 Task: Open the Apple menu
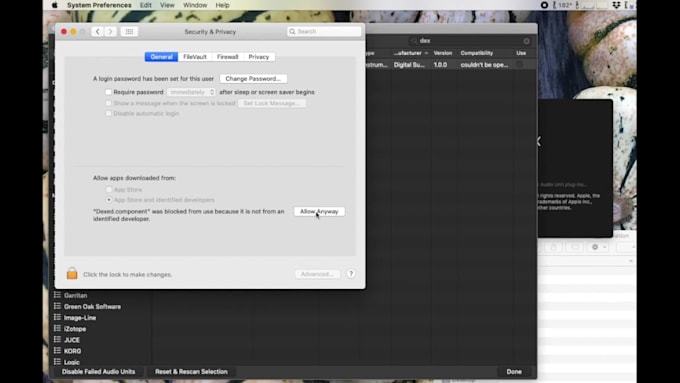click(x=55, y=5)
